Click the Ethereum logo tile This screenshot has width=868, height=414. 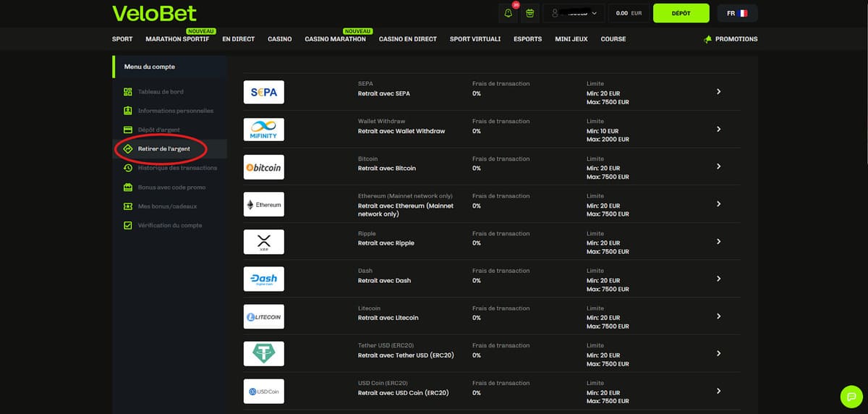[264, 205]
